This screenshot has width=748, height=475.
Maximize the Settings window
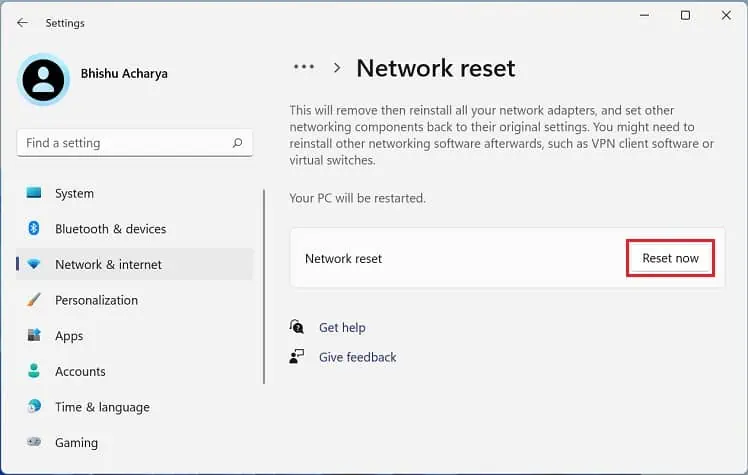(x=685, y=15)
